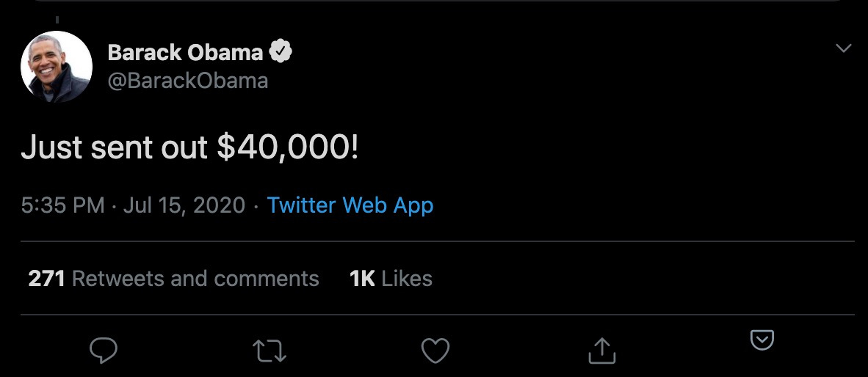Expand the tweet options chevron
The image size is (868, 377).
[844, 48]
